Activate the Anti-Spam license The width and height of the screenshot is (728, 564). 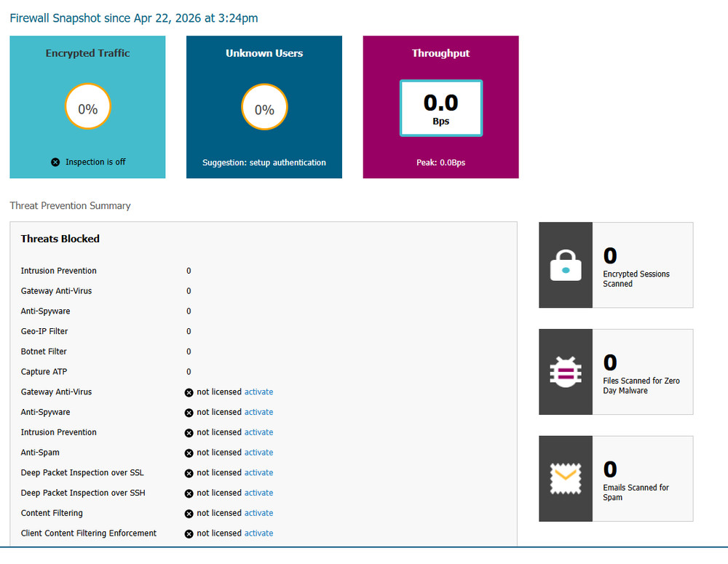(258, 453)
